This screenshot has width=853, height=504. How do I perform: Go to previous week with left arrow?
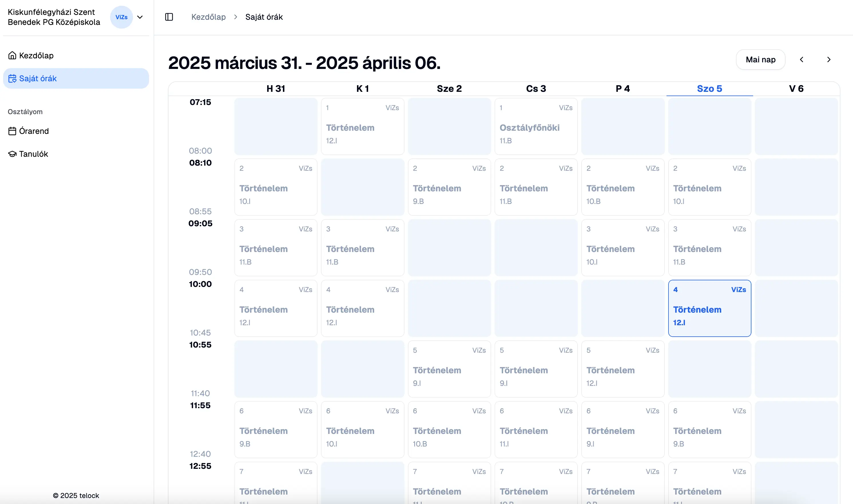[x=802, y=60]
